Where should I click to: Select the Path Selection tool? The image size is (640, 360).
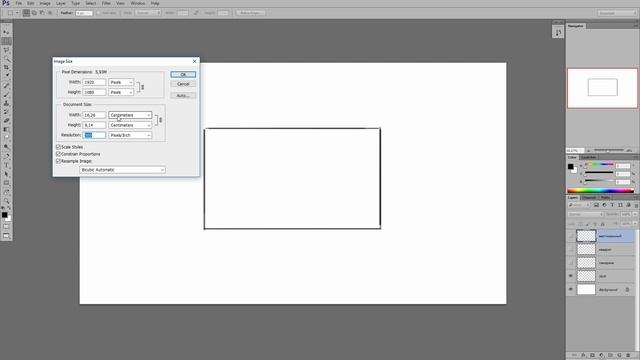[x=6, y=174]
